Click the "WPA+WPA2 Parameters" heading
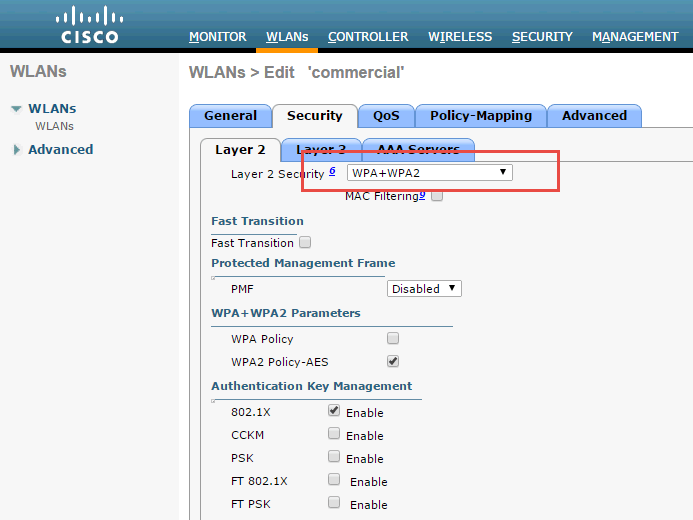This screenshot has width=693, height=520. [286, 313]
